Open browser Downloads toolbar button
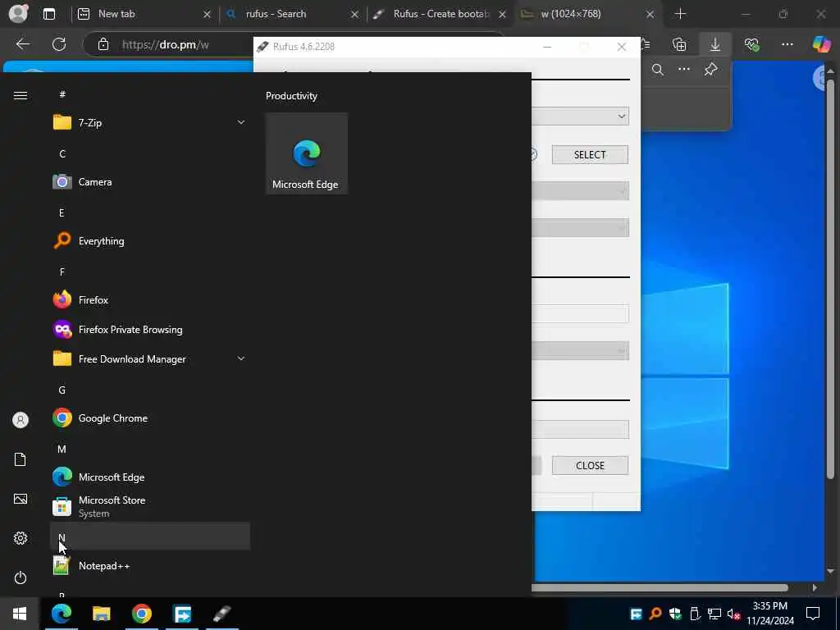 pos(715,44)
